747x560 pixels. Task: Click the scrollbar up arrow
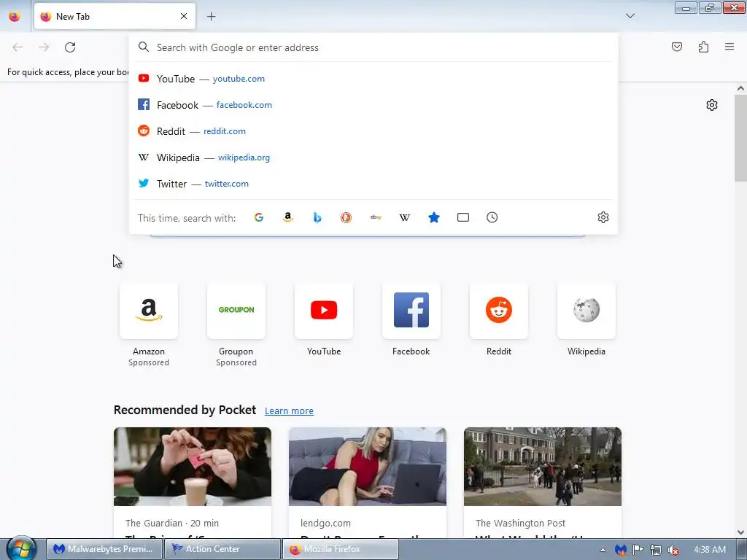click(740, 88)
